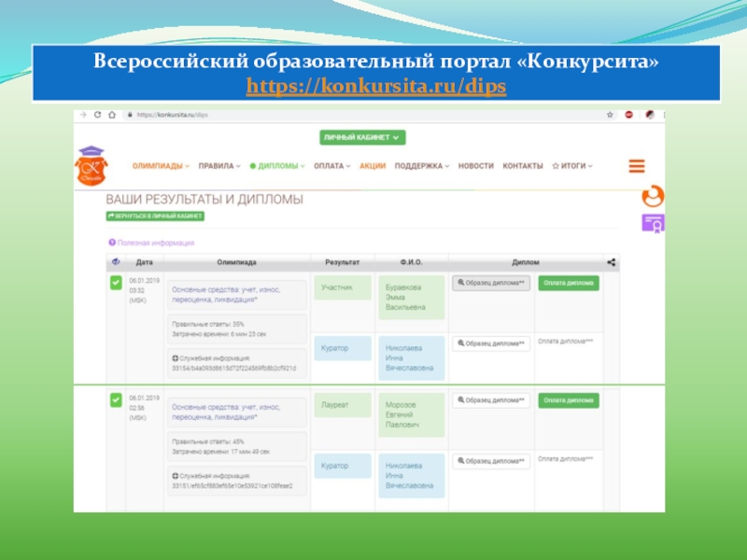Click the purple diploma certificate icon
747x560 pixels.
pyautogui.click(x=653, y=222)
